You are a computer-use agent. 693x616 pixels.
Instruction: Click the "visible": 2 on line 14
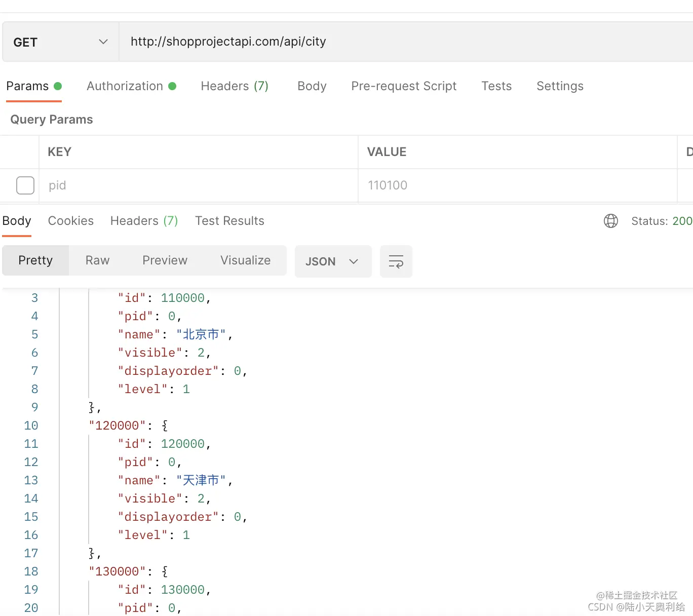164,498
